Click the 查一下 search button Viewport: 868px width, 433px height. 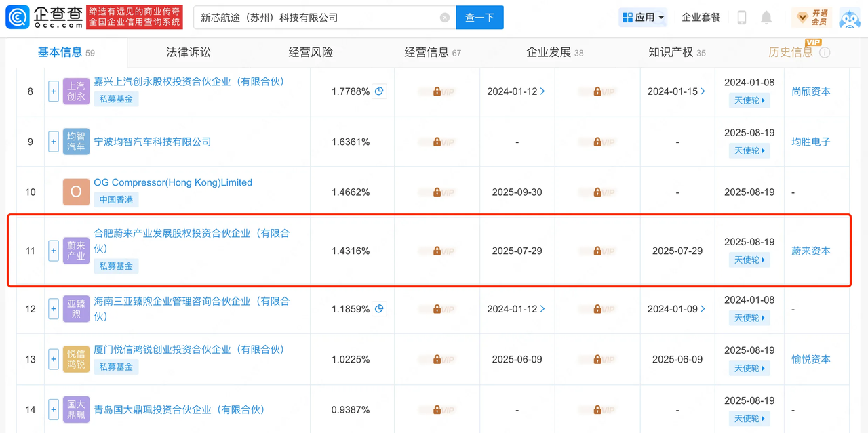(479, 18)
